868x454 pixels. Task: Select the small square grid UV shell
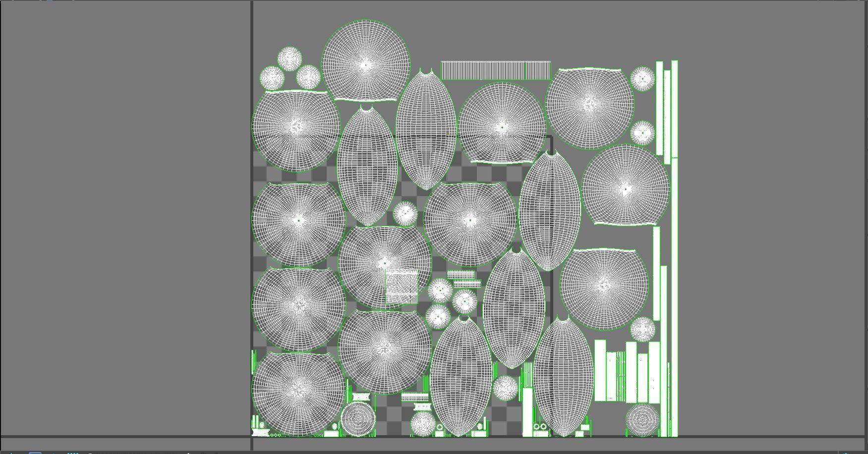(x=402, y=287)
